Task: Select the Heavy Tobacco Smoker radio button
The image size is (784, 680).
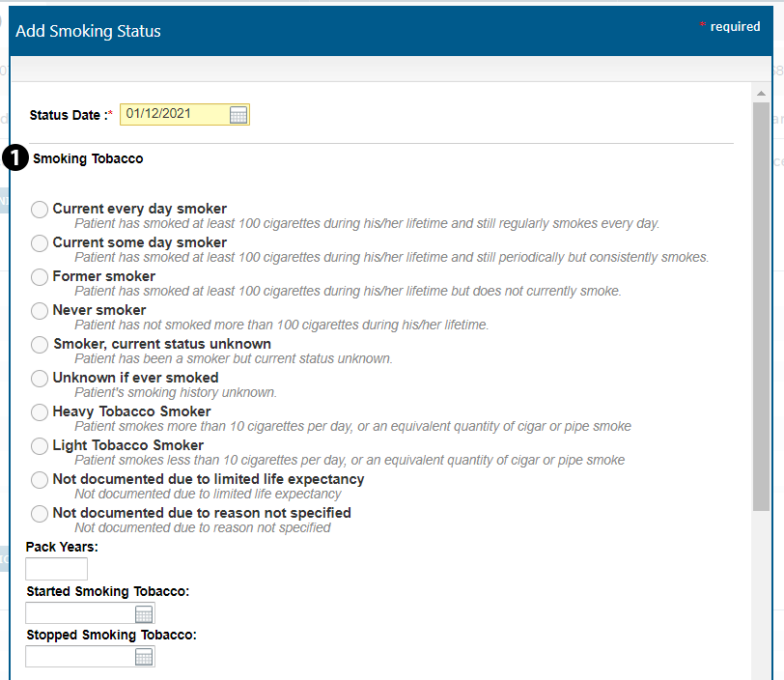Action: click(x=40, y=412)
